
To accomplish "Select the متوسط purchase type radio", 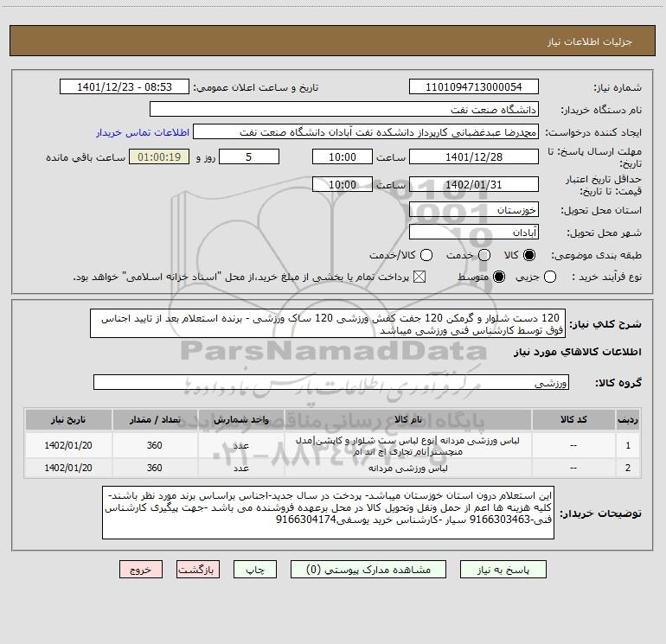I will pos(499,277).
